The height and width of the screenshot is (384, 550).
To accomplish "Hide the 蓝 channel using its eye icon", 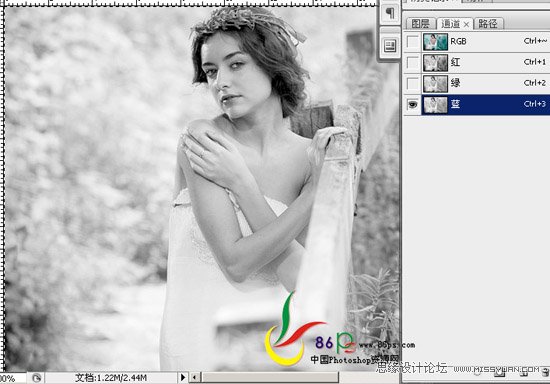I will click(x=413, y=105).
